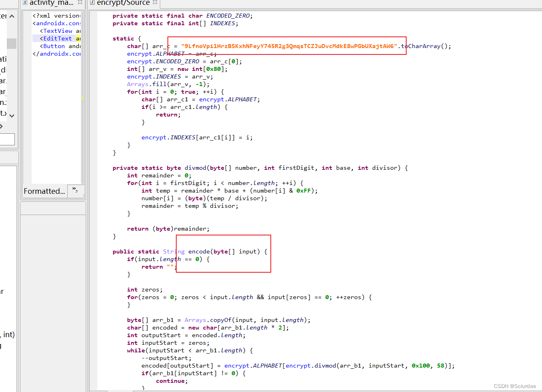Select the closing </androidx.co tag line
Image resolution: width=542 pixels, height=392 pixels.
(56, 54)
